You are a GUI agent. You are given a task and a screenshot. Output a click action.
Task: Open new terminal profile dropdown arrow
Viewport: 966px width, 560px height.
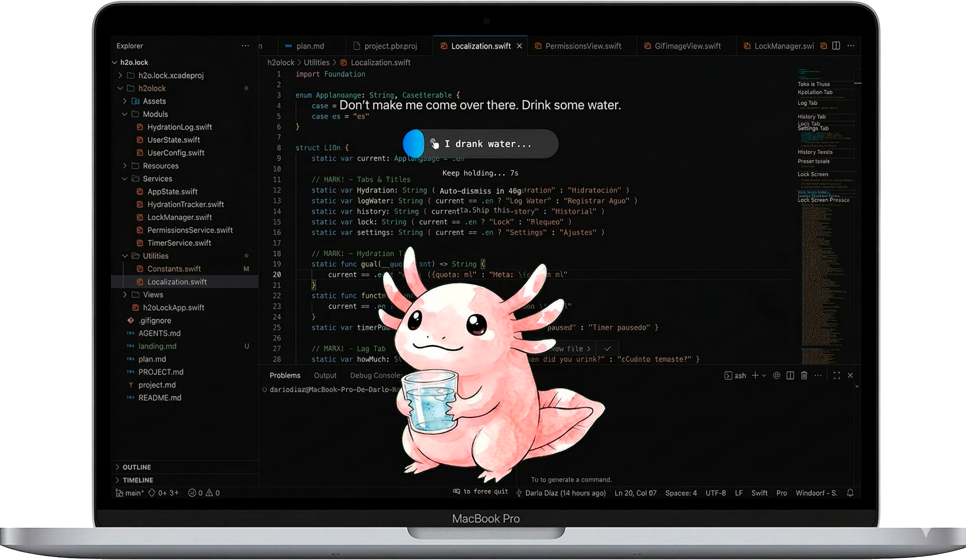[x=764, y=375]
